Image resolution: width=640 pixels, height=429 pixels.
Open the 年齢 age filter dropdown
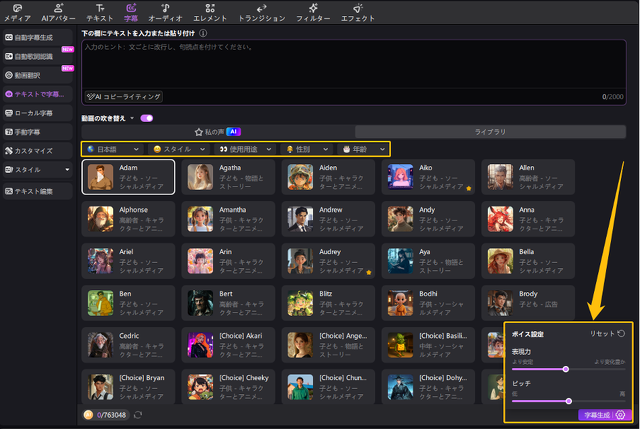pyautogui.click(x=364, y=149)
